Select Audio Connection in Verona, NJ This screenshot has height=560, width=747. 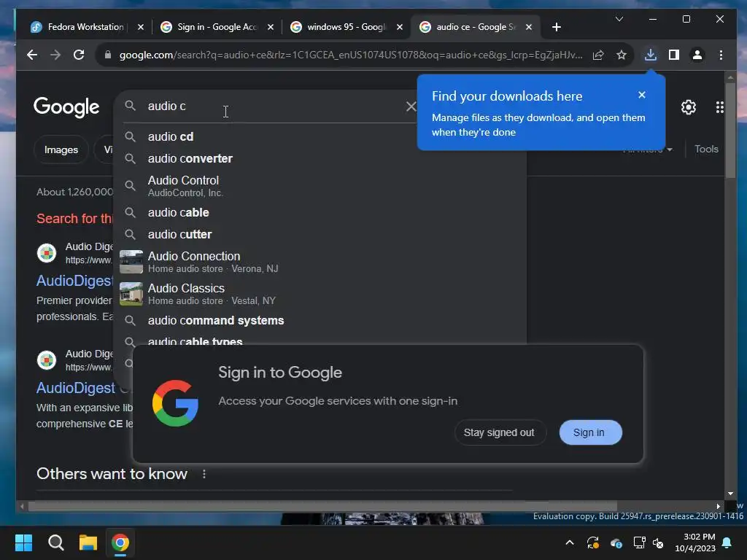(x=320, y=262)
